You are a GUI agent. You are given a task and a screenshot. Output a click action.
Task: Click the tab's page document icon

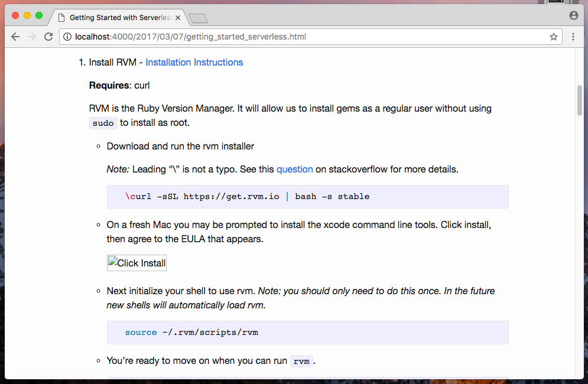click(x=61, y=18)
